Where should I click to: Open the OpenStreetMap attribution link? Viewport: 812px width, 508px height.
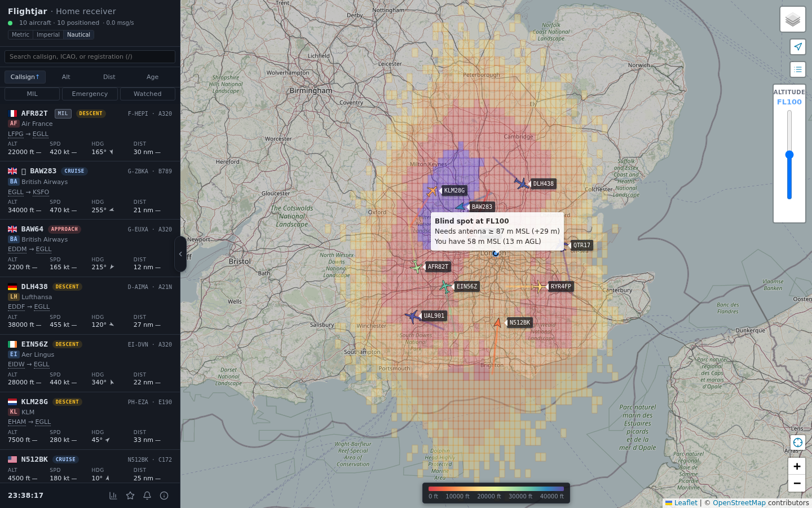click(x=739, y=503)
